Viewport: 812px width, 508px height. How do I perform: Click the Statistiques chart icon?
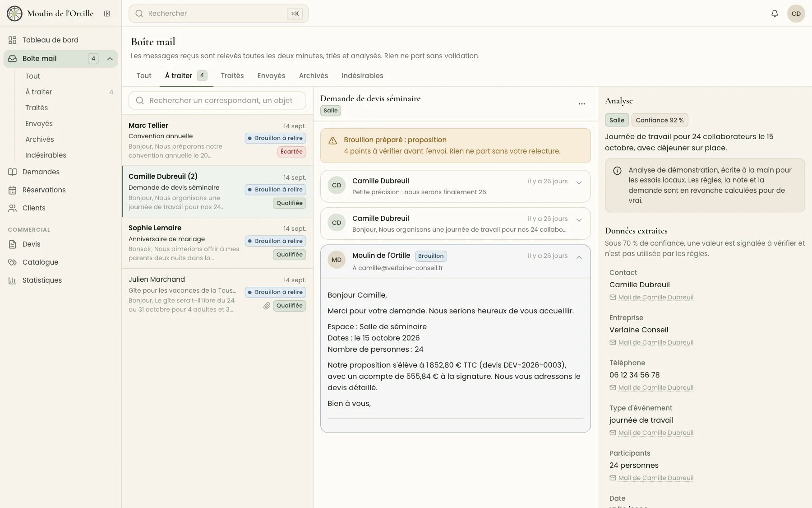point(13,280)
